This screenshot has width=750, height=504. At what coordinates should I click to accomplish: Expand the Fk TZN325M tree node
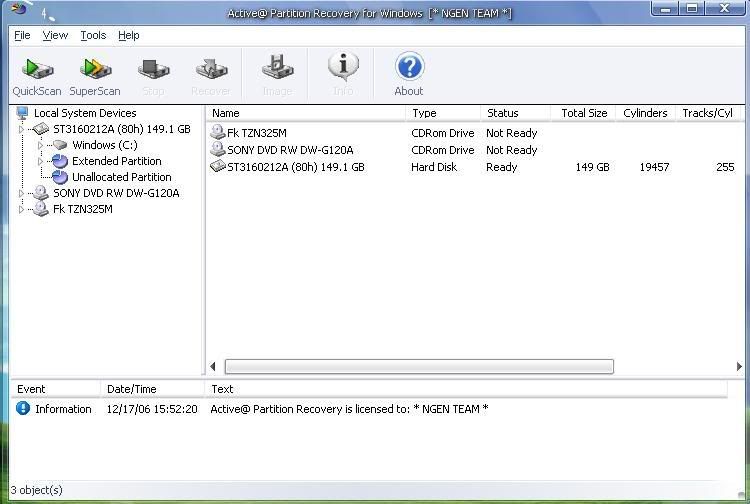click(x=21, y=209)
